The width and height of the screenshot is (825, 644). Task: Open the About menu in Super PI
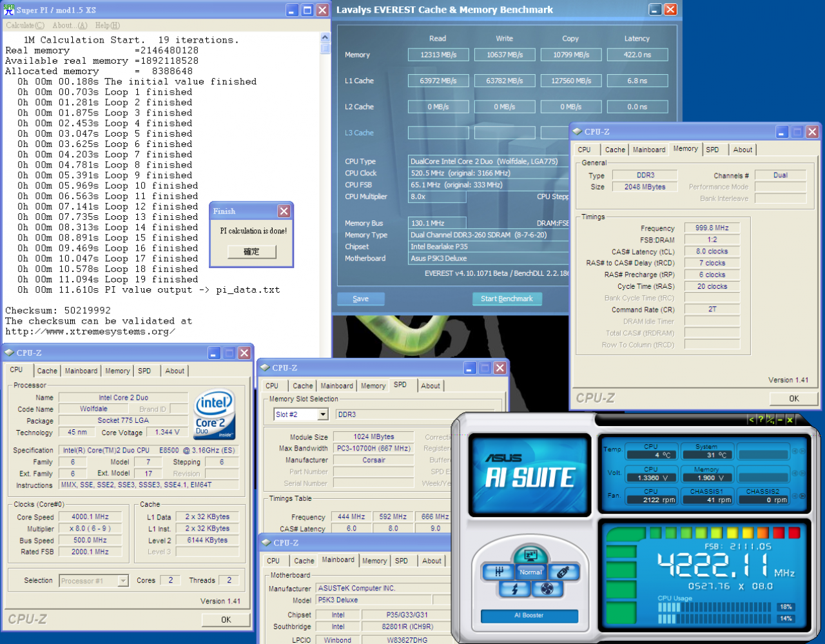(x=70, y=26)
